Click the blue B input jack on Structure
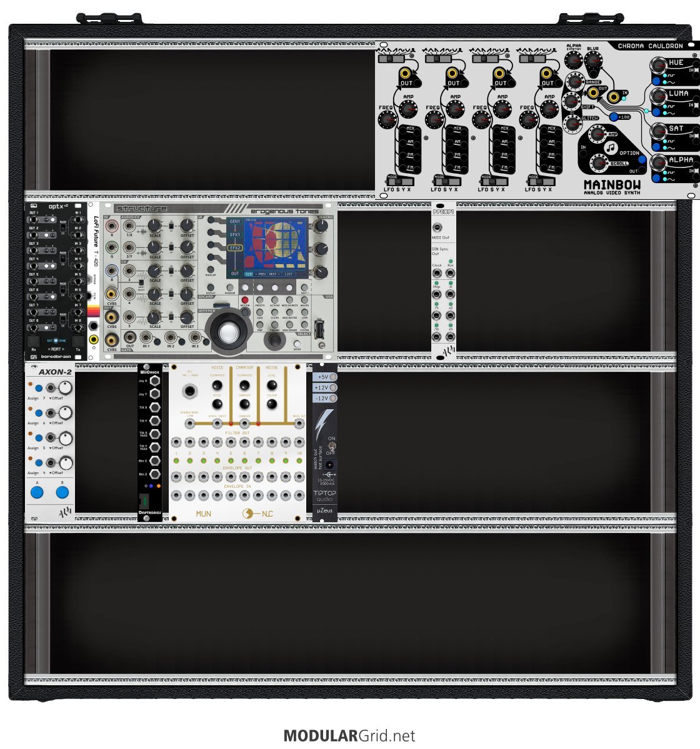700x749 pixels. pos(112,270)
